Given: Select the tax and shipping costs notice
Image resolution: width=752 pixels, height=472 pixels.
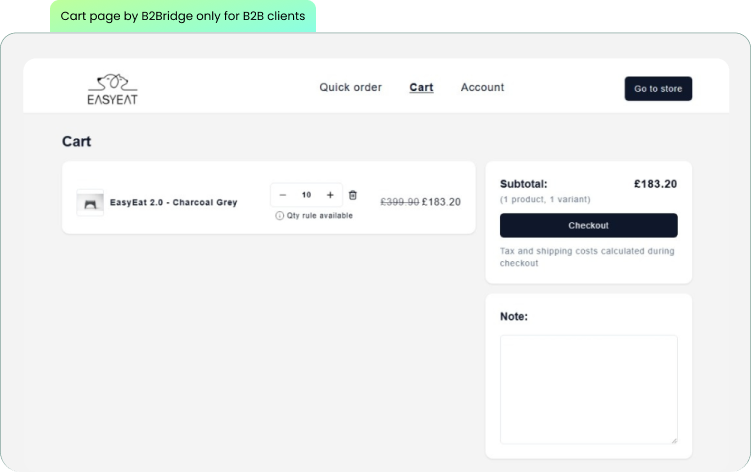Looking at the screenshot, I should coord(587,257).
